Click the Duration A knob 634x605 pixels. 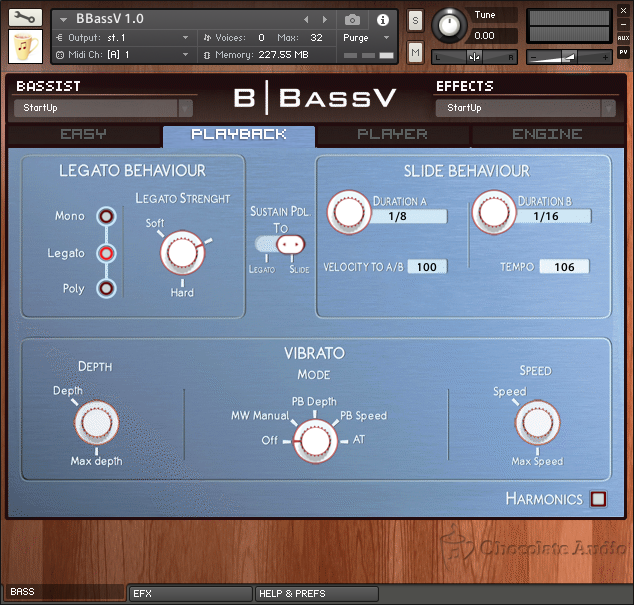(349, 212)
